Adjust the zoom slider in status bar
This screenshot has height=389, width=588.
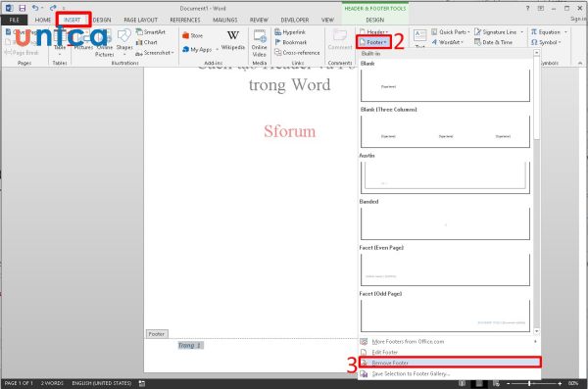[529, 383]
